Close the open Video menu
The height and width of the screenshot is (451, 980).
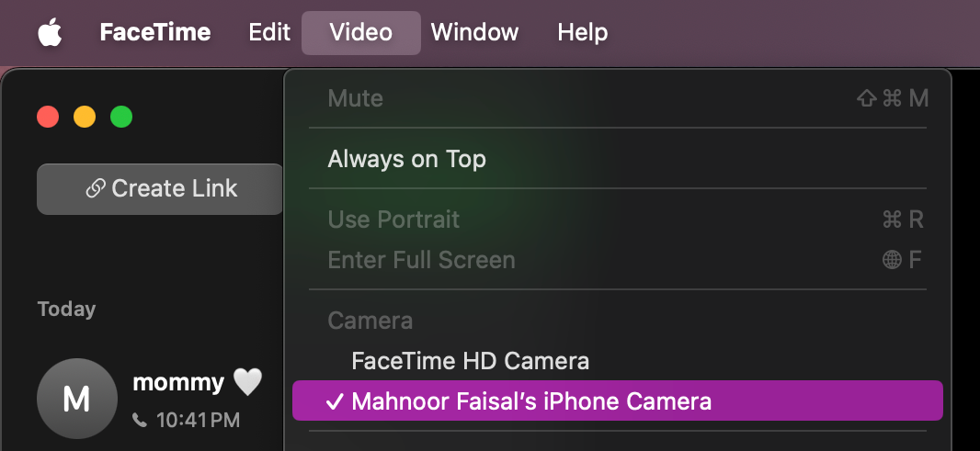pyautogui.click(x=361, y=32)
